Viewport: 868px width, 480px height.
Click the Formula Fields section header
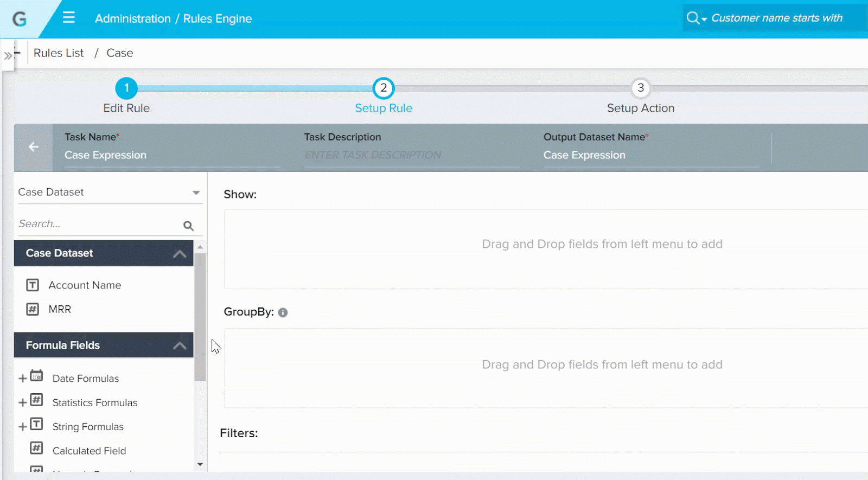click(x=104, y=345)
